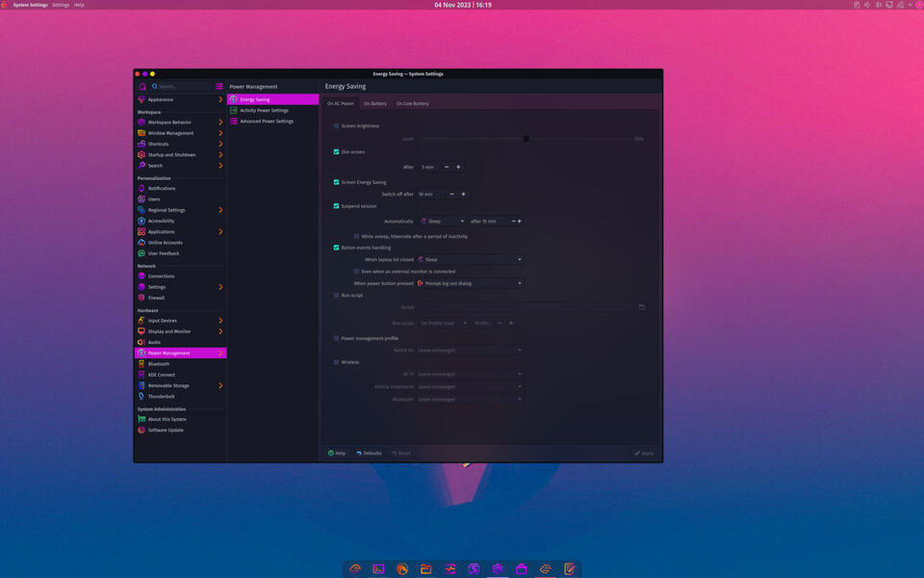924x578 pixels.
Task: Uncheck the Dim screen checkbox
Action: pyautogui.click(x=337, y=152)
